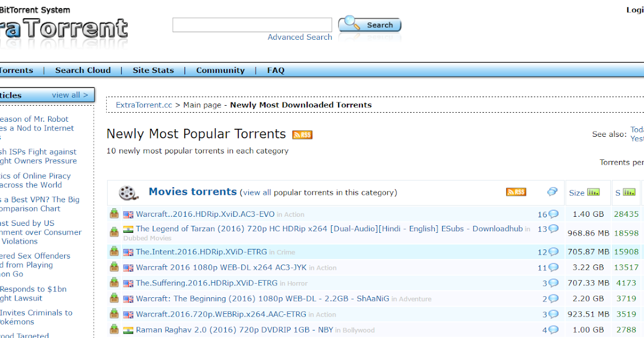Open Site Stats from the menu bar

[153, 70]
